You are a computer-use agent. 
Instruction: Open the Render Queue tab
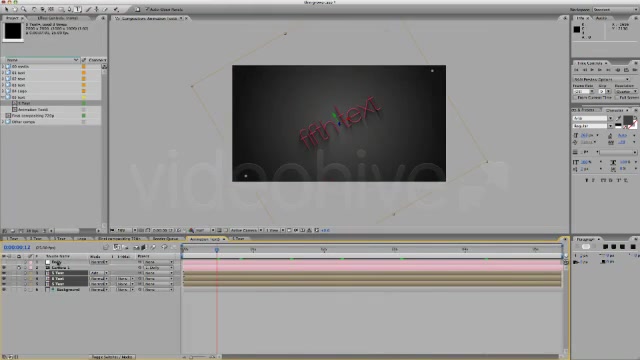[165, 239]
